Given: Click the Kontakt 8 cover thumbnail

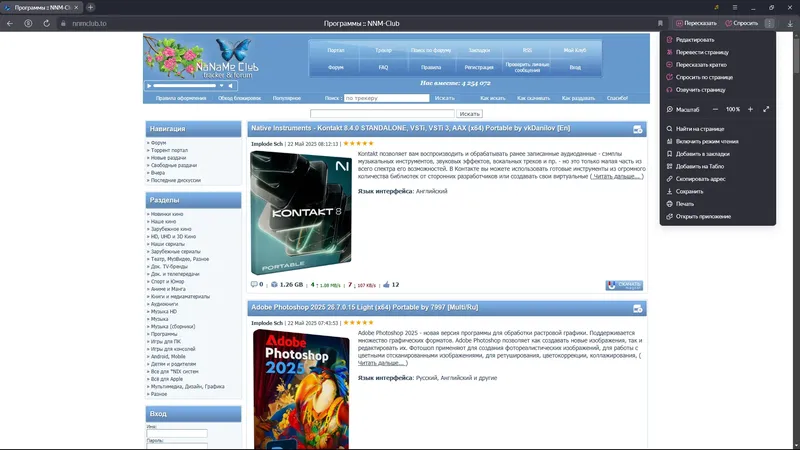Looking at the screenshot, I should click(x=301, y=213).
